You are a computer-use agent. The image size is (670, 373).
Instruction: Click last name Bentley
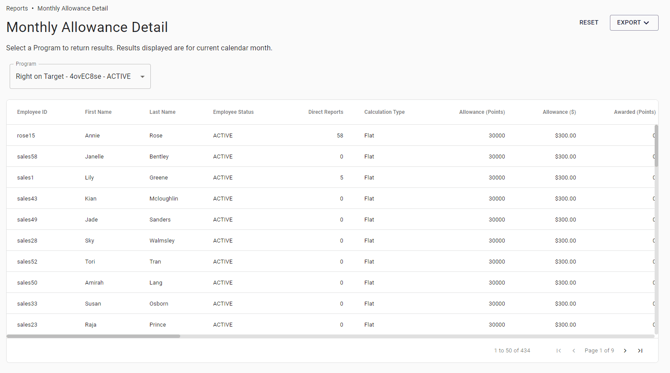click(159, 156)
